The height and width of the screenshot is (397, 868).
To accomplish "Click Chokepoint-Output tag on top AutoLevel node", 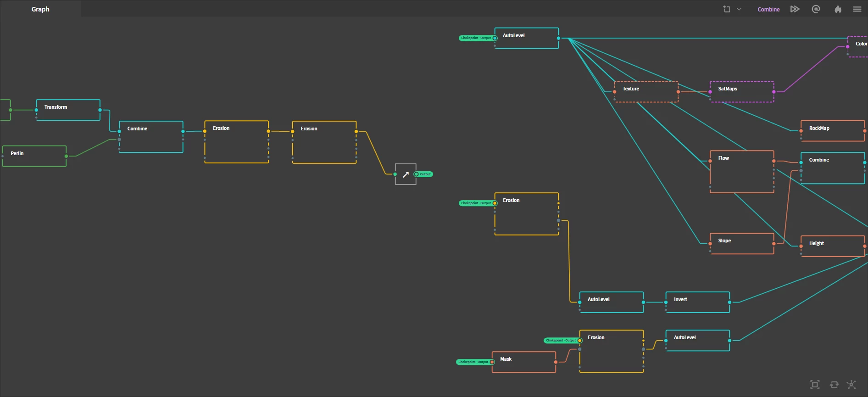I will point(476,38).
